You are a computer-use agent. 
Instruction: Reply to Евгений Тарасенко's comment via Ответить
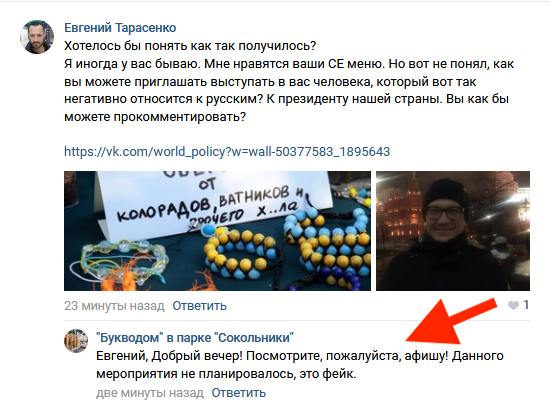coord(199,306)
